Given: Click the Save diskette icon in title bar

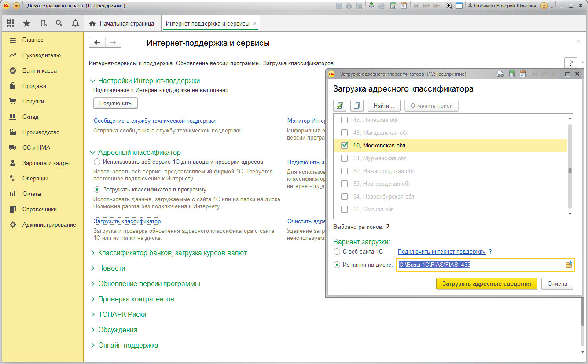Looking at the screenshot, I should [x=339, y=6].
